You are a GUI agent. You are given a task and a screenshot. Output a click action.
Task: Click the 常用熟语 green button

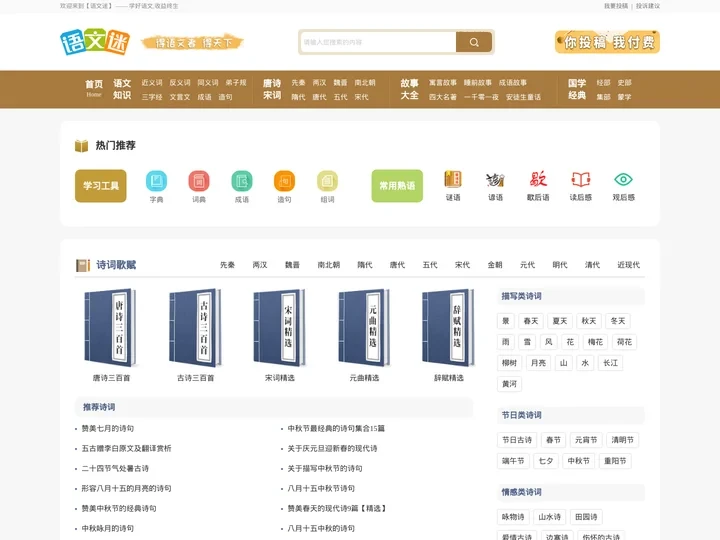point(397,186)
